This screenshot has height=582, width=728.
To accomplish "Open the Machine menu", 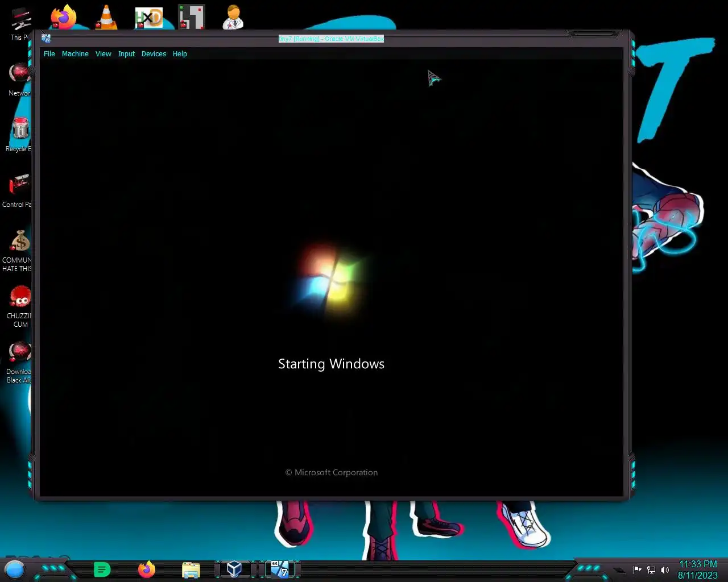I will click(x=75, y=54).
